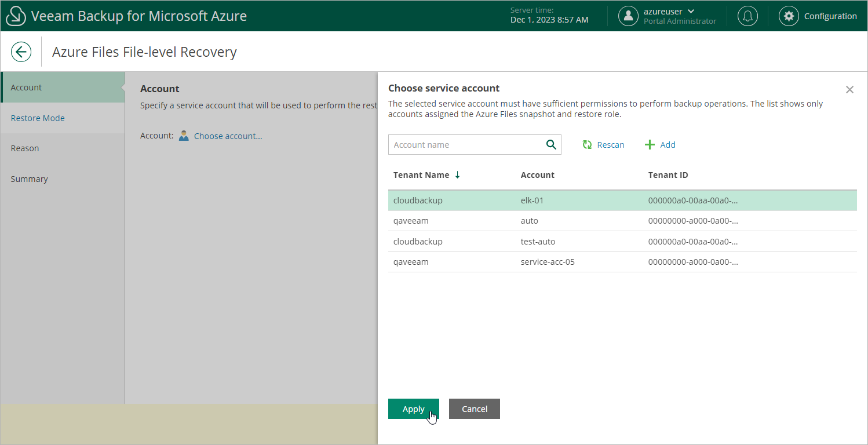Click Configuration label in header
Viewport: 868px width, 445px height.
(x=830, y=16)
